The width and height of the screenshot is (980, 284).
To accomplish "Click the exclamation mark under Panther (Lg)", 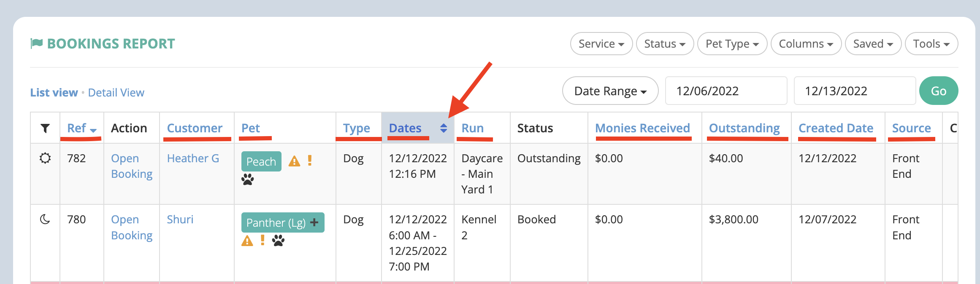I will (x=263, y=240).
